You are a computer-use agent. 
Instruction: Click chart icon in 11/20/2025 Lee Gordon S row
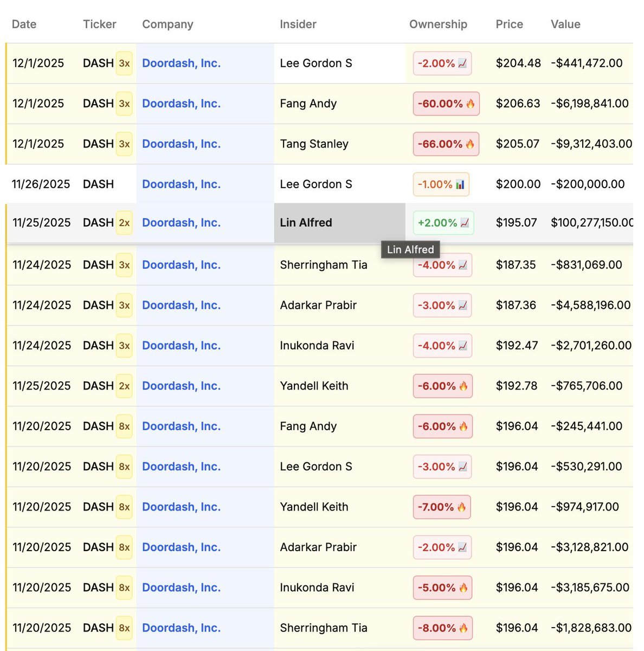pyautogui.click(x=462, y=467)
